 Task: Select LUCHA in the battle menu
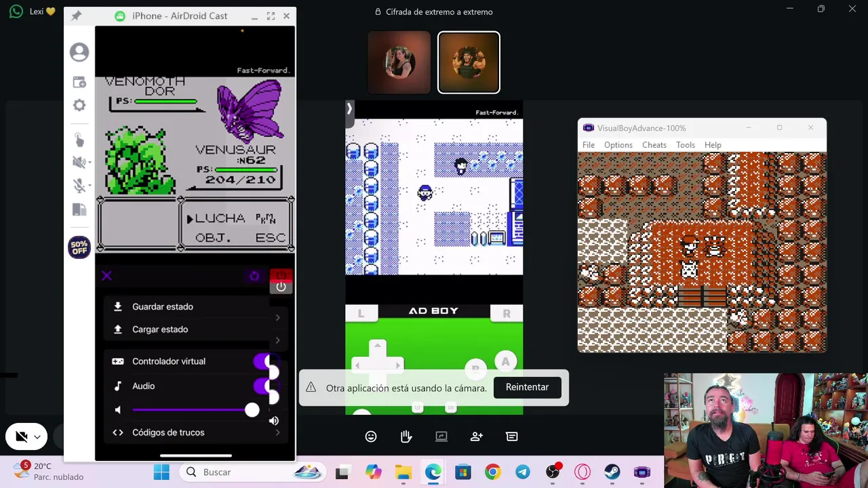[220, 218]
